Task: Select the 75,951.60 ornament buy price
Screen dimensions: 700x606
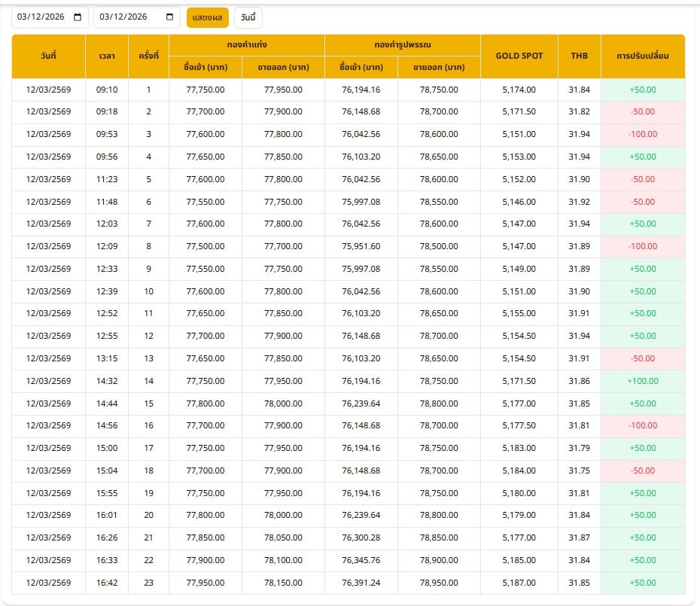Action: (361, 246)
